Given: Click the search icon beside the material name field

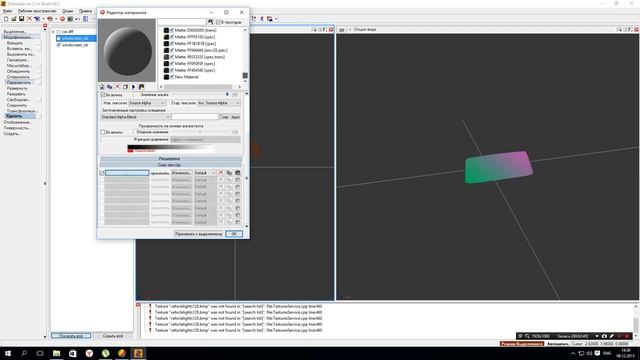Looking at the screenshot, I should pos(211,22).
